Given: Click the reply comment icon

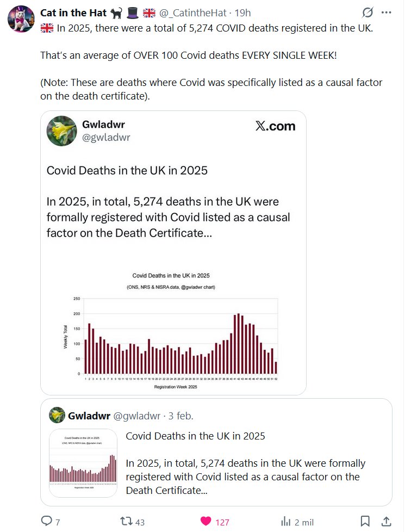Looking at the screenshot, I should (x=47, y=521).
